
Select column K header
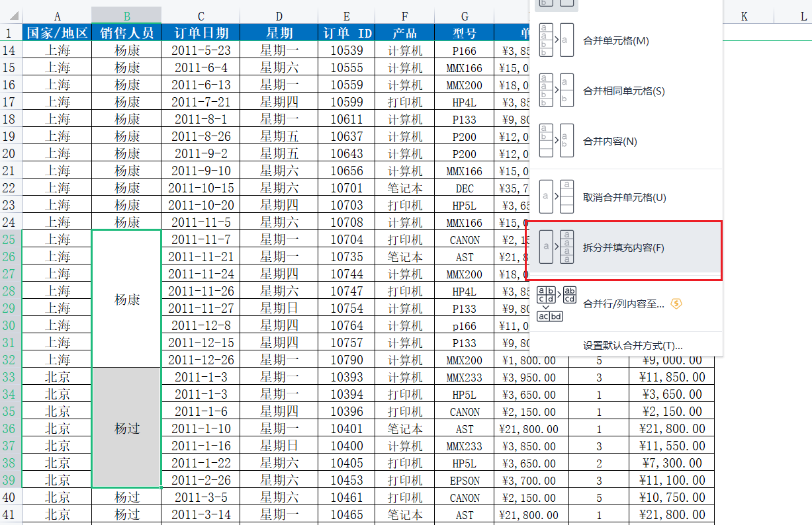click(744, 16)
